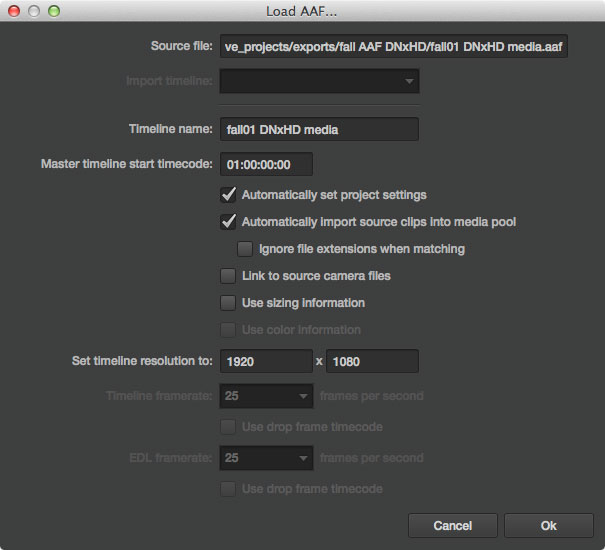
Task: Click the green zoom window button
Action: 54,11
